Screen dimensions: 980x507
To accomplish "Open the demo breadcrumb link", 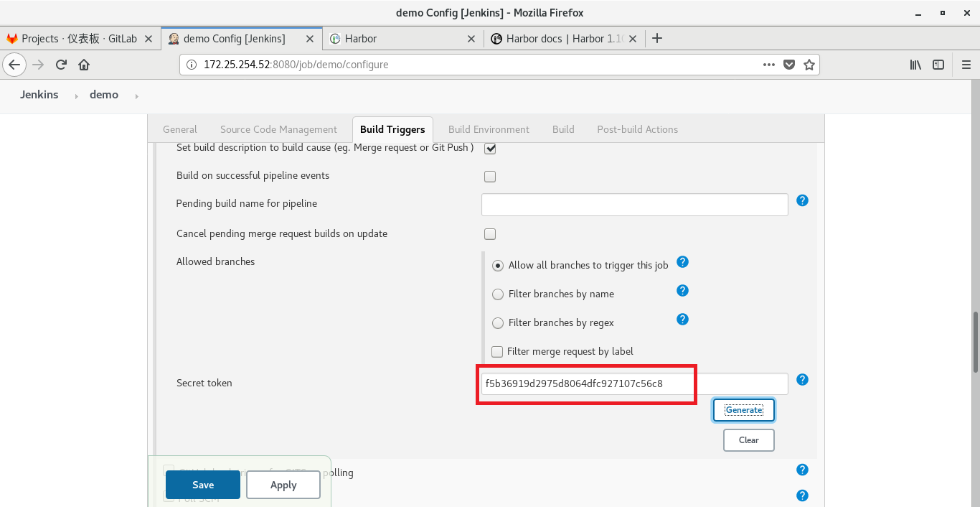I will 104,95.
